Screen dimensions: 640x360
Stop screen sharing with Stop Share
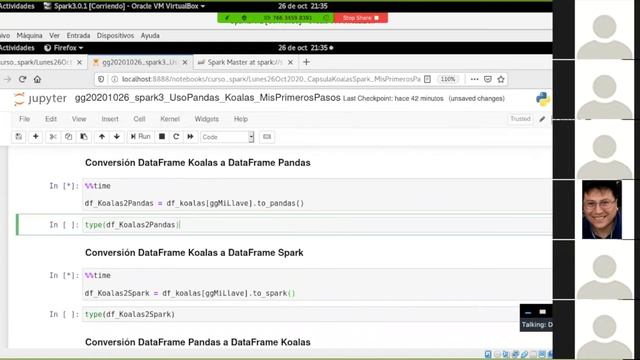(x=361, y=18)
